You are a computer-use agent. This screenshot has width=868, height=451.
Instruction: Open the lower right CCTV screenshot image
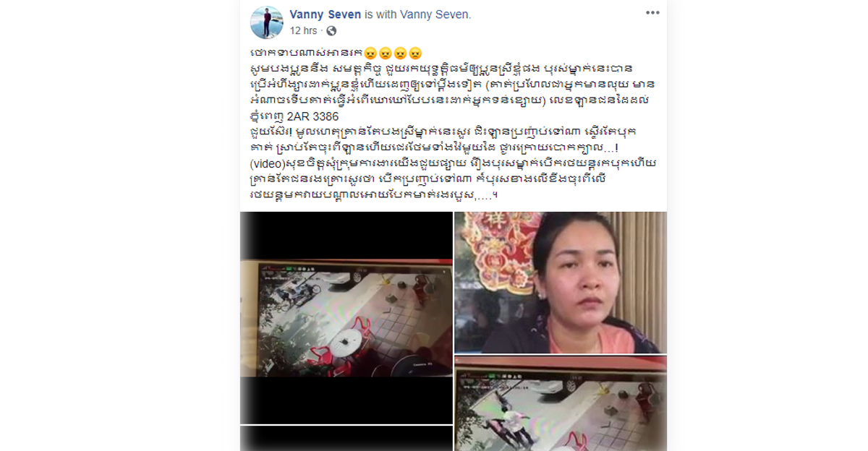click(561, 403)
